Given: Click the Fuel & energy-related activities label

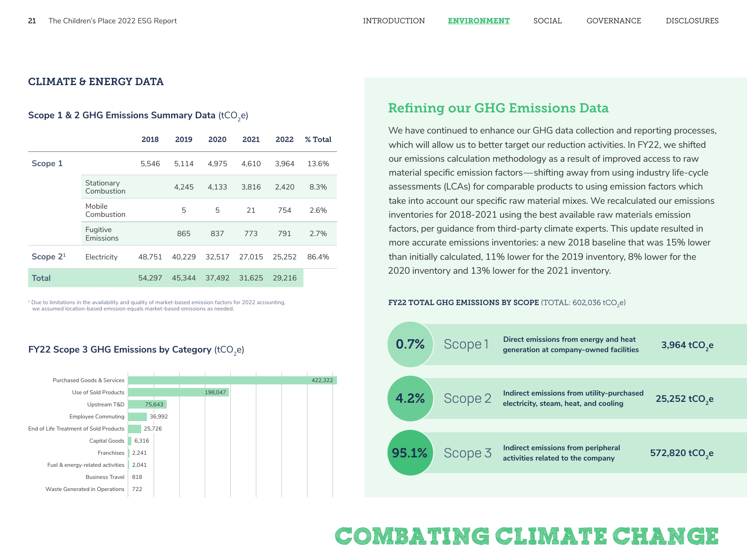Looking at the screenshot, I should 86,465.
